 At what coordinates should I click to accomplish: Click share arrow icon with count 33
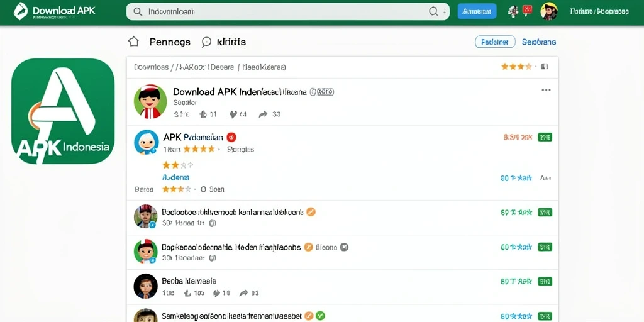[264, 114]
